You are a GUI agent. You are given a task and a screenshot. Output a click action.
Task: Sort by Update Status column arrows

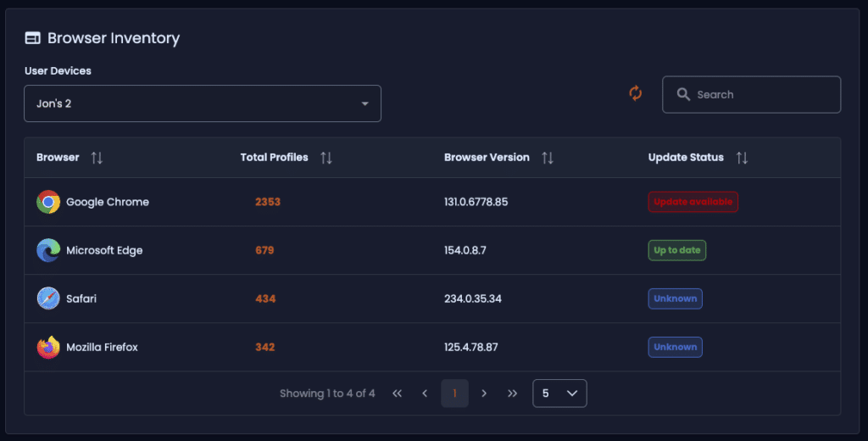(743, 158)
